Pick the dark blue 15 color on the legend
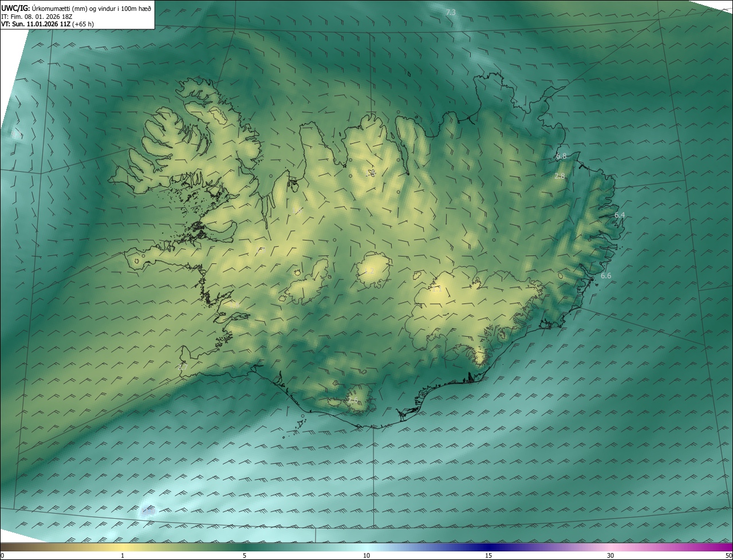This screenshot has width=733, height=560. coord(488,547)
